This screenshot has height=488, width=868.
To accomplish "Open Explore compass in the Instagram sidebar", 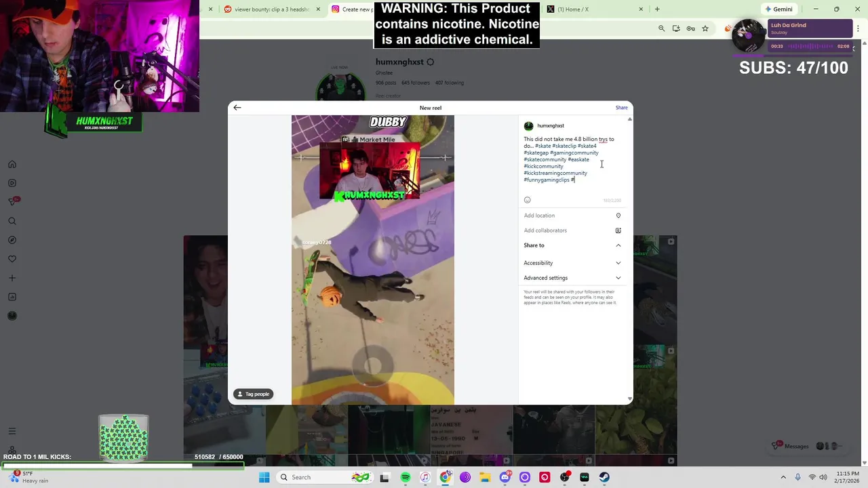I will (x=12, y=240).
